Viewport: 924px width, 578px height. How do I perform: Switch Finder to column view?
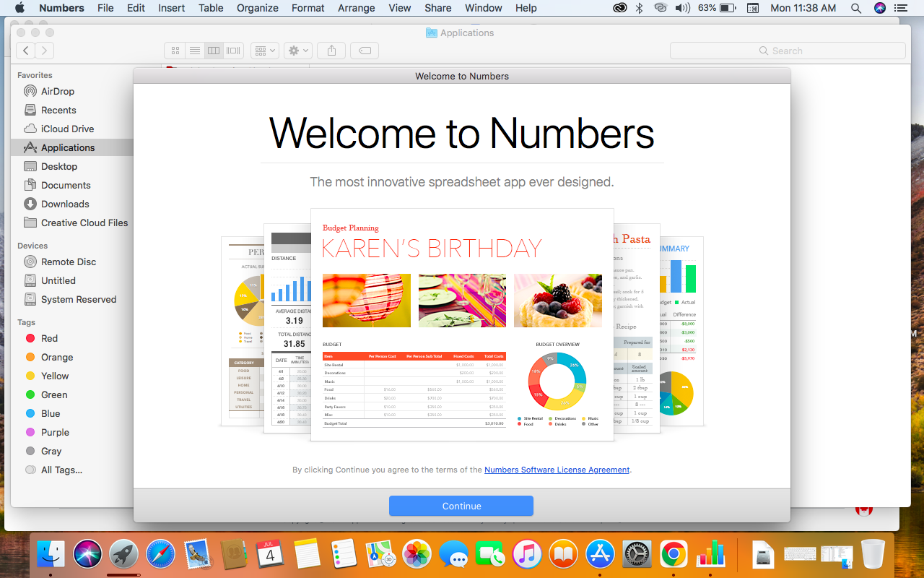(x=214, y=51)
